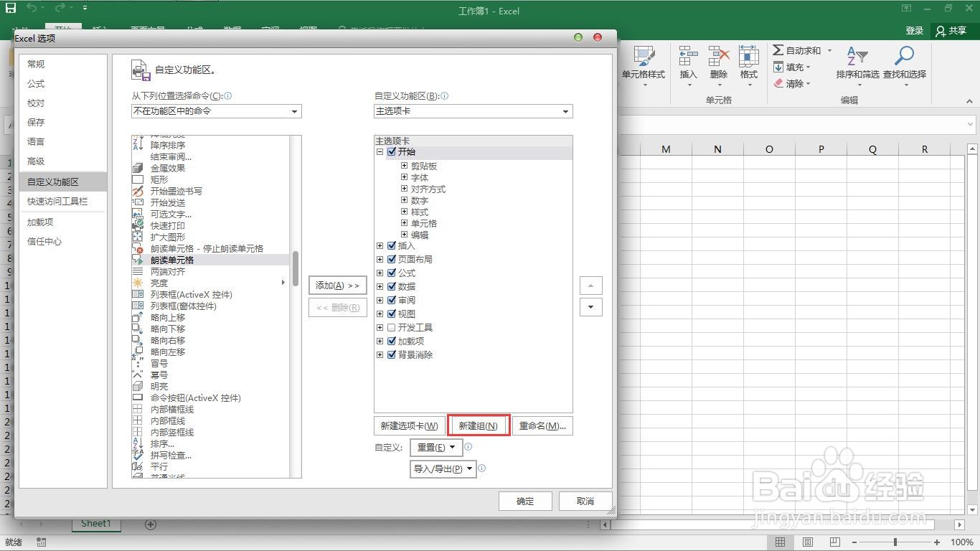Click column header M in worksheet
Image resolution: width=980 pixels, height=551 pixels.
[666, 149]
